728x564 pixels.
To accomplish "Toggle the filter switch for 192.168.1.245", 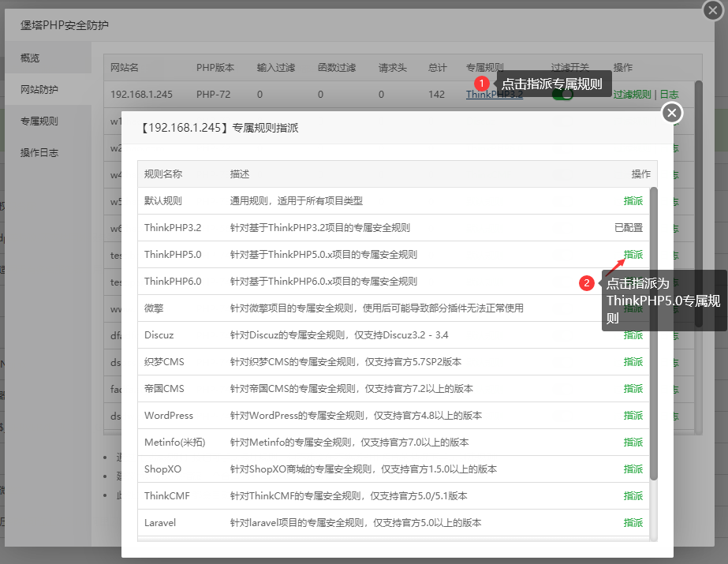I will click(x=562, y=95).
